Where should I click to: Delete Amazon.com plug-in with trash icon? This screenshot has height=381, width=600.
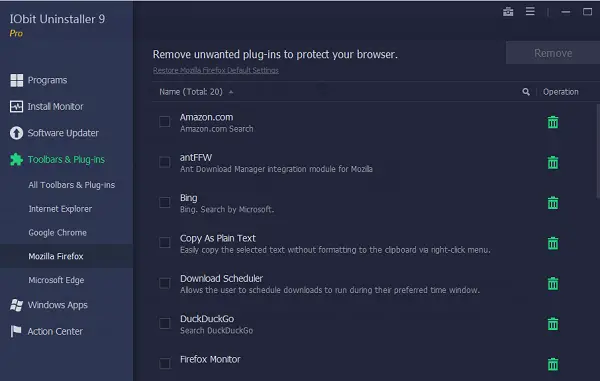pyautogui.click(x=553, y=122)
